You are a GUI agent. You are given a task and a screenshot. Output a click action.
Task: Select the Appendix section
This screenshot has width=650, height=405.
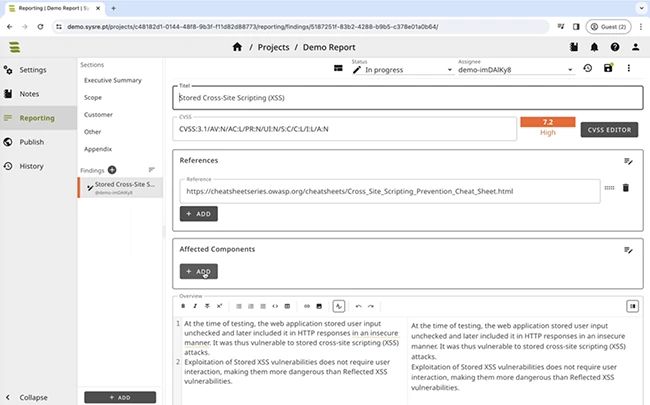(98, 149)
